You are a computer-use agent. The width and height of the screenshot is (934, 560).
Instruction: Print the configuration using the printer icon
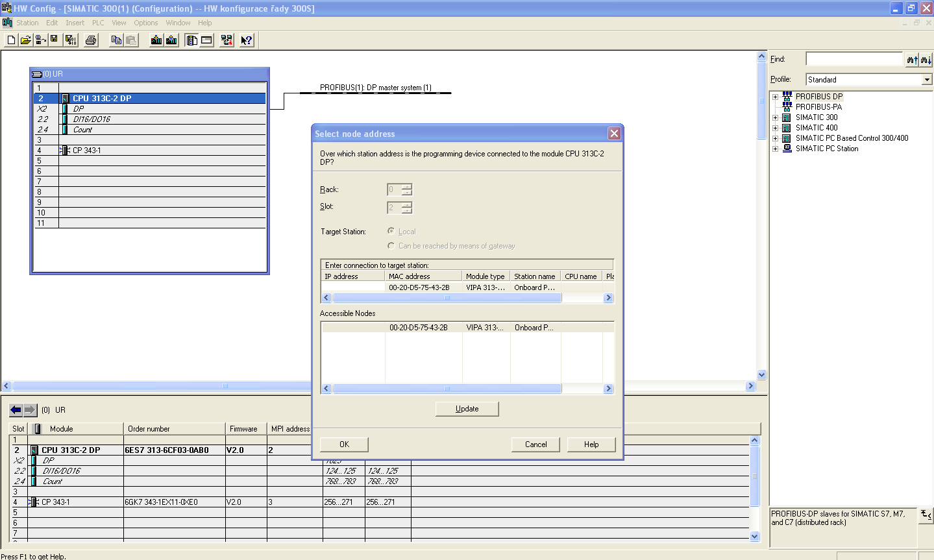click(x=91, y=40)
